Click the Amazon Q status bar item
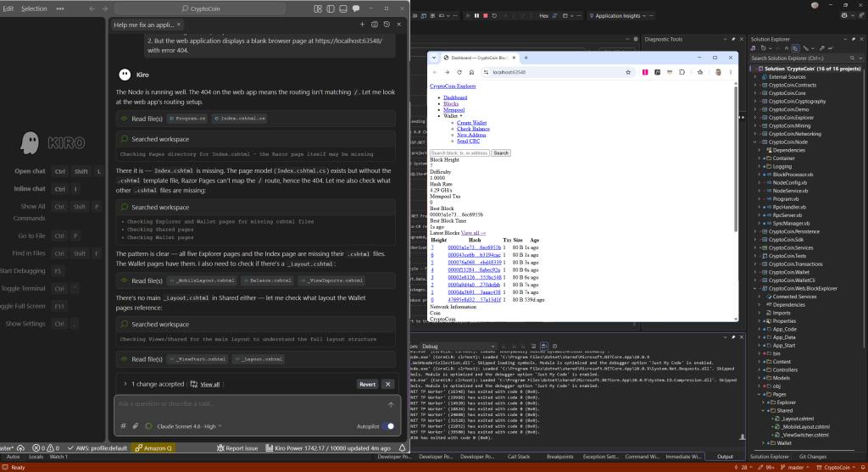This screenshot has width=868, height=472. coord(153,448)
